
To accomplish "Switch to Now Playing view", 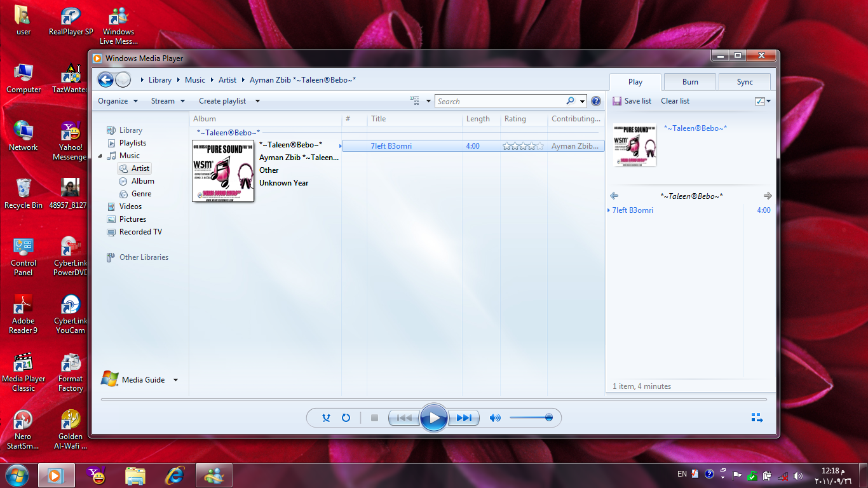I will point(756,418).
